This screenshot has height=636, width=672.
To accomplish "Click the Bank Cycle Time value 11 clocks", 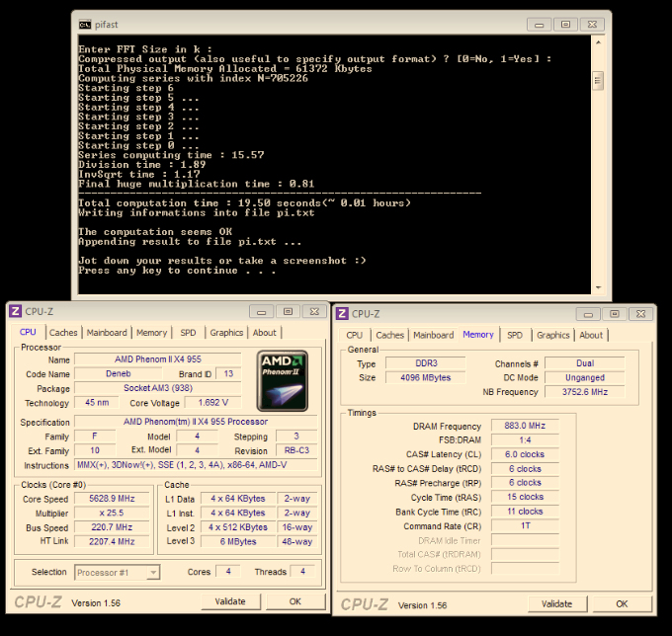I will 525,512.
